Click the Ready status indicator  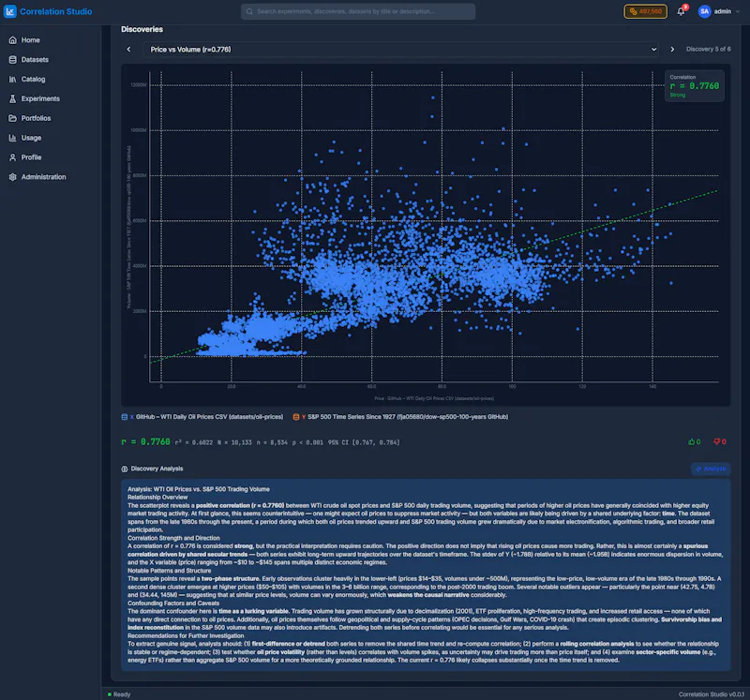coord(119,694)
